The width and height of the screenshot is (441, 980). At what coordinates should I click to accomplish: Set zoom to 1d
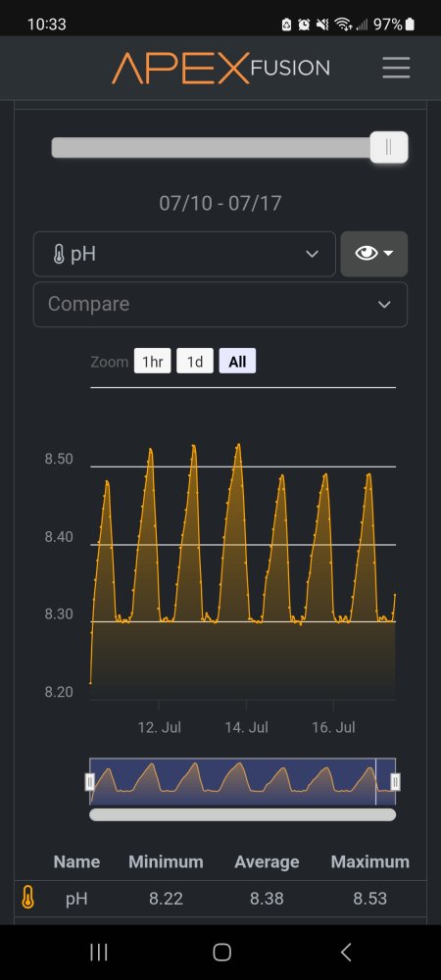click(195, 362)
